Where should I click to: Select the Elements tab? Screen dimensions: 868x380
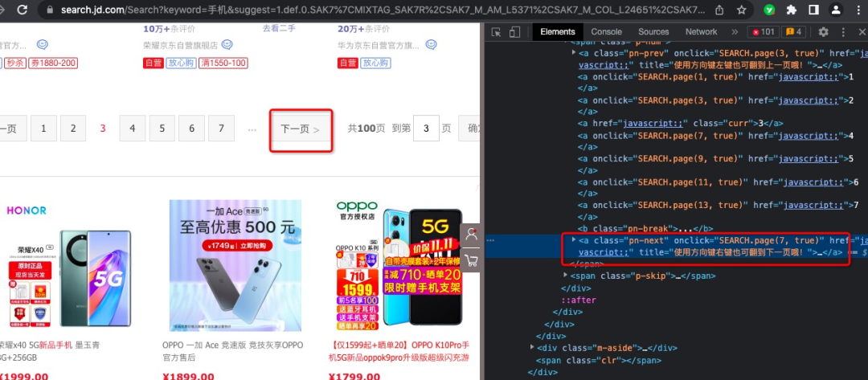click(558, 32)
